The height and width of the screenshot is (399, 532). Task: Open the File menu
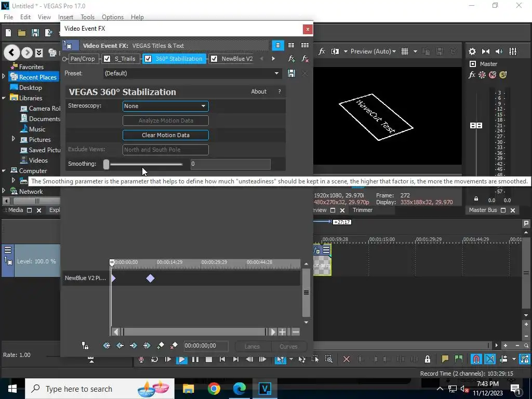click(x=8, y=17)
